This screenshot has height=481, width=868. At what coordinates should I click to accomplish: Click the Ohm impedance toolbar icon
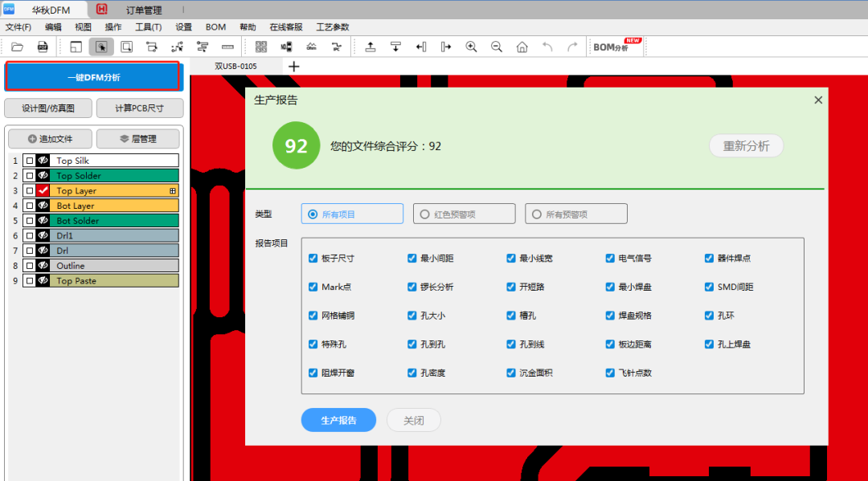coord(310,47)
